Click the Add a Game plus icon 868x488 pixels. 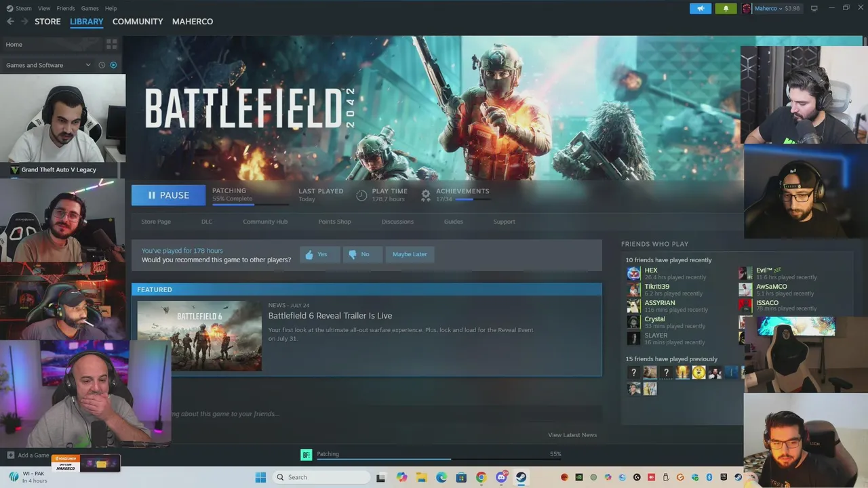point(10,455)
